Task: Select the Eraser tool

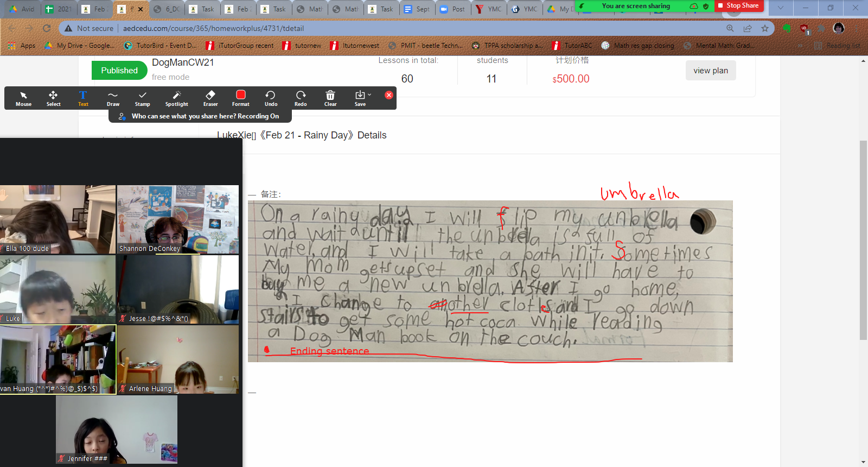Action: tap(210, 98)
